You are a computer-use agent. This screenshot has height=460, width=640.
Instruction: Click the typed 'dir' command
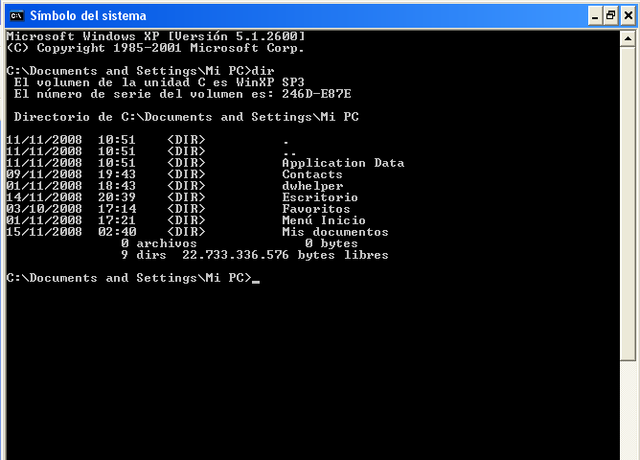pyautogui.click(x=263, y=71)
